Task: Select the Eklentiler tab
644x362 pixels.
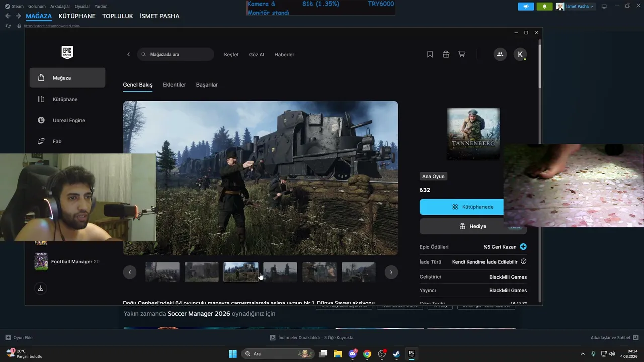Action: point(175,85)
